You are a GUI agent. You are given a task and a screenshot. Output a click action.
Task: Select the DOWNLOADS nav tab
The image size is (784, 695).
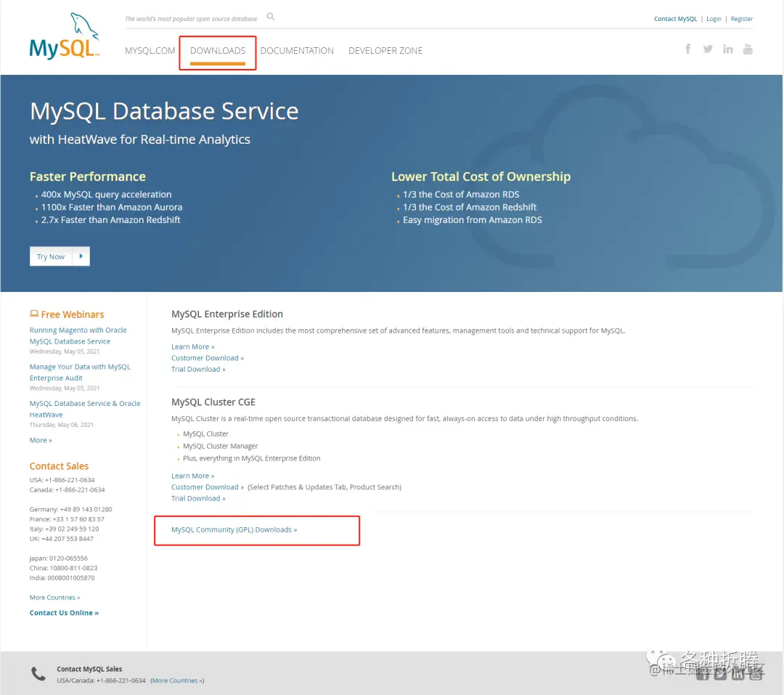coord(218,51)
